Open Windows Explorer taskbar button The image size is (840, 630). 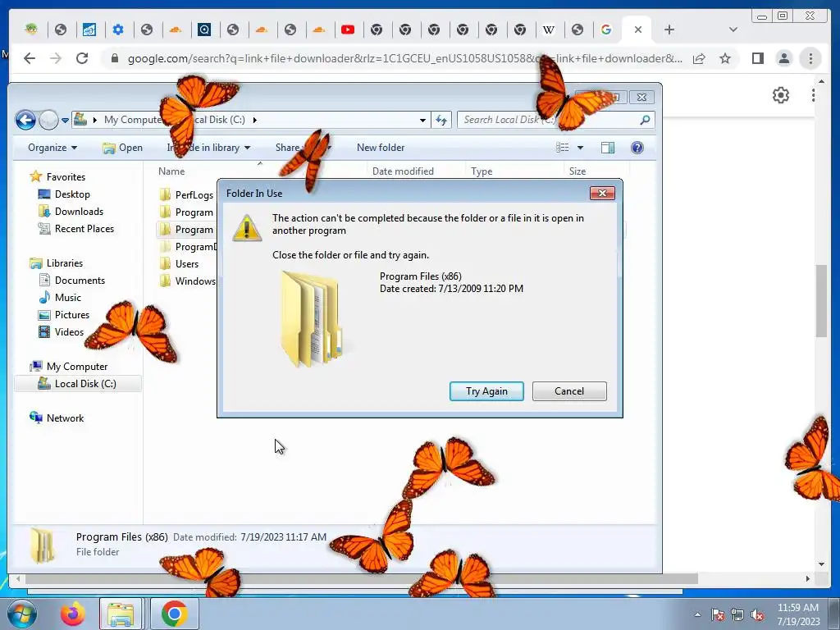pyautogui.click(x=121, y=614)
